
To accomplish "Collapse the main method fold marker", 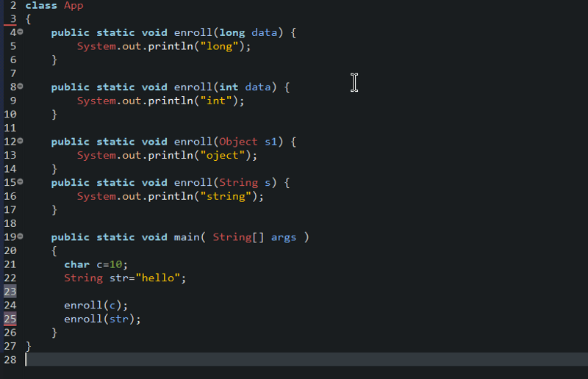I will 21,237.
